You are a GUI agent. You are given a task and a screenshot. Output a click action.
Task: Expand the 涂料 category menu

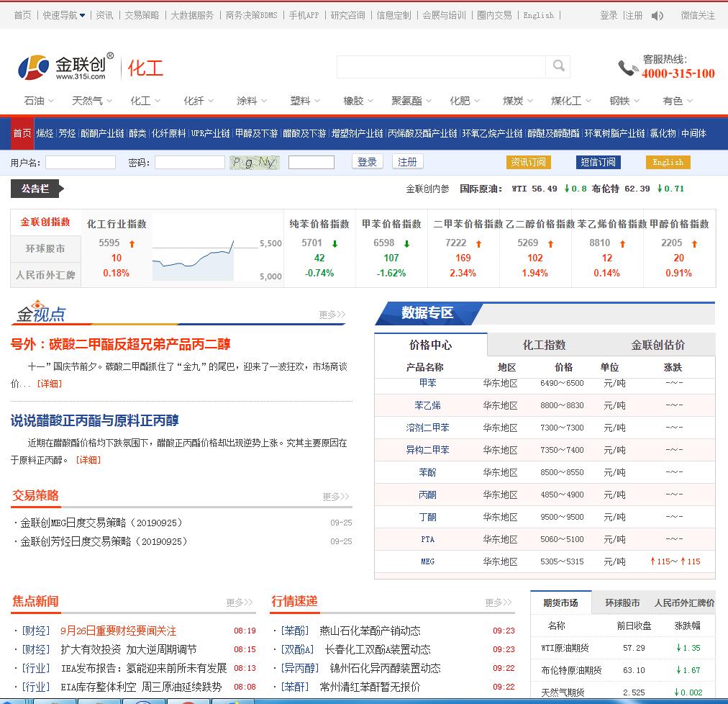[251, 101]
